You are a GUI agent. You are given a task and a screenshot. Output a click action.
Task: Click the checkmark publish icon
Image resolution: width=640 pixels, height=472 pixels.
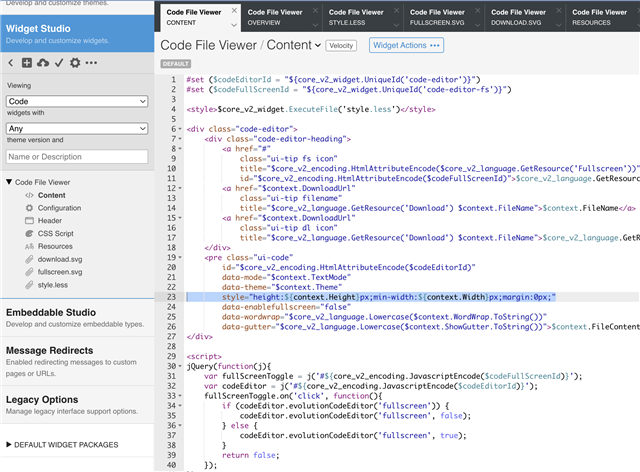(59, 63)
